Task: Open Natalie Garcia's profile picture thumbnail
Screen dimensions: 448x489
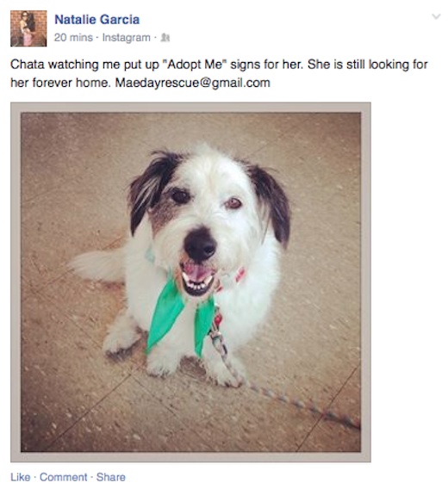Action: (x=28, y=28)
